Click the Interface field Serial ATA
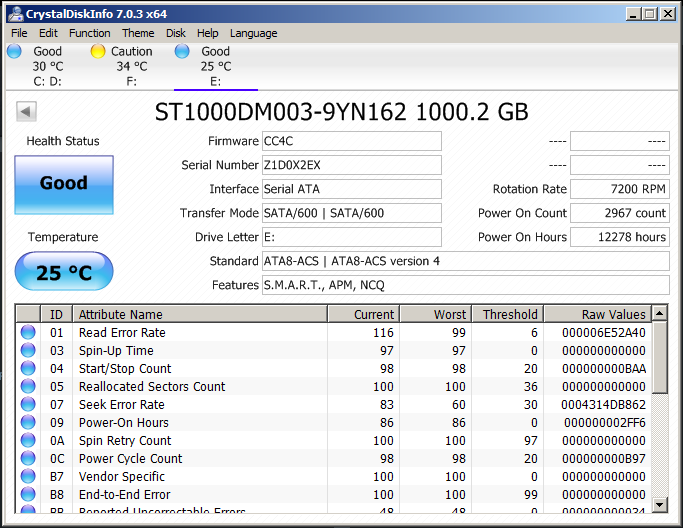683x528 pixels. click(352, 189)
